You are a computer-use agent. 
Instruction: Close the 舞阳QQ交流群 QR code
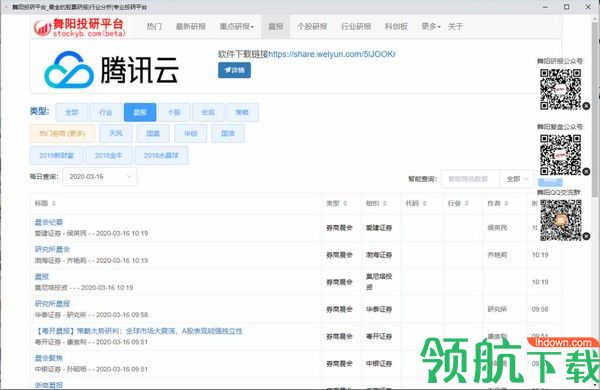586,237
